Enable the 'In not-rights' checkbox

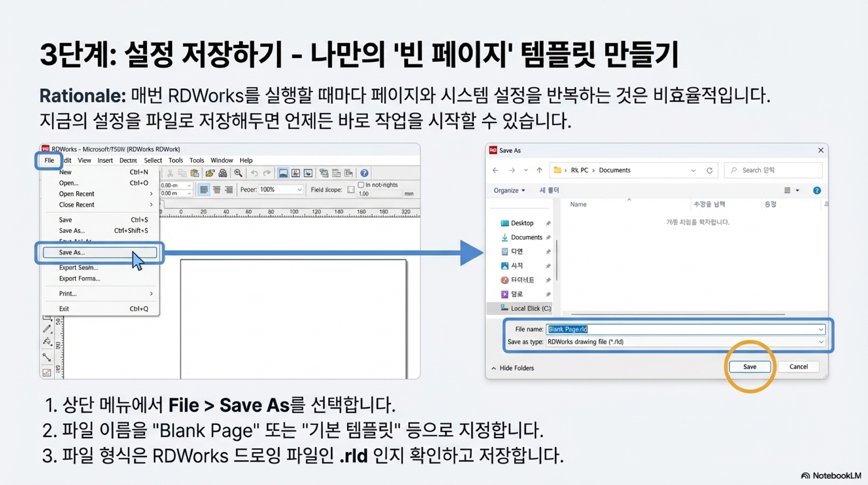tap(361, 185)
